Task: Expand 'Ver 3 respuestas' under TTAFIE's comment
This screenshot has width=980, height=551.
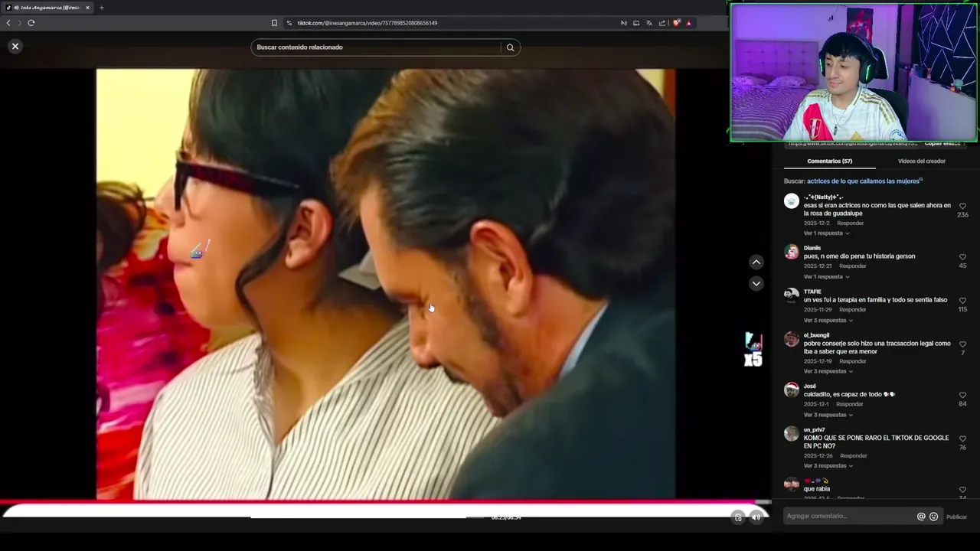Action: click(828, 321)
